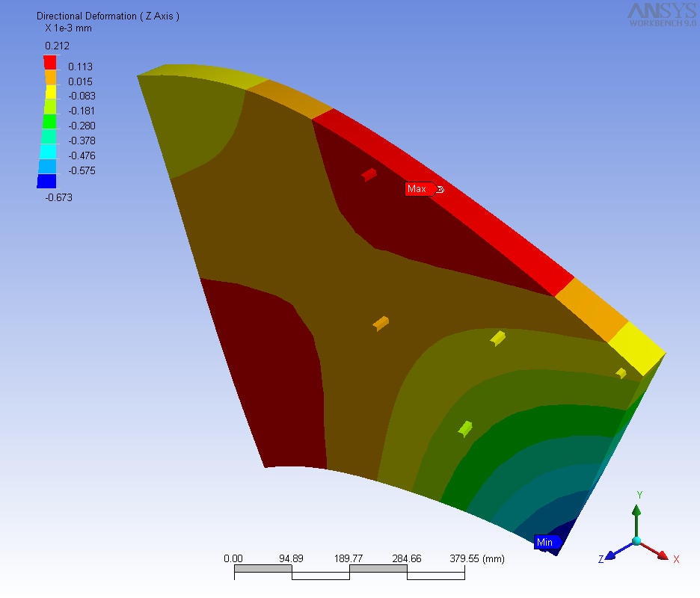Click the orange notch at model center
Image resolution: width=700 pixels, height=598 pixels.
pyautogui.click(x=381, y=324)
